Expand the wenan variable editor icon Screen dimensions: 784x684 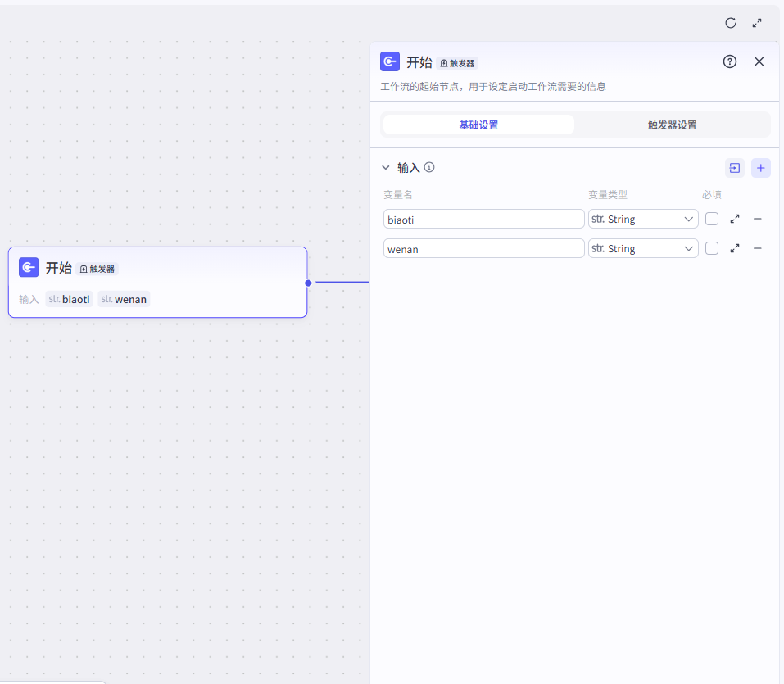click(735, 248)
